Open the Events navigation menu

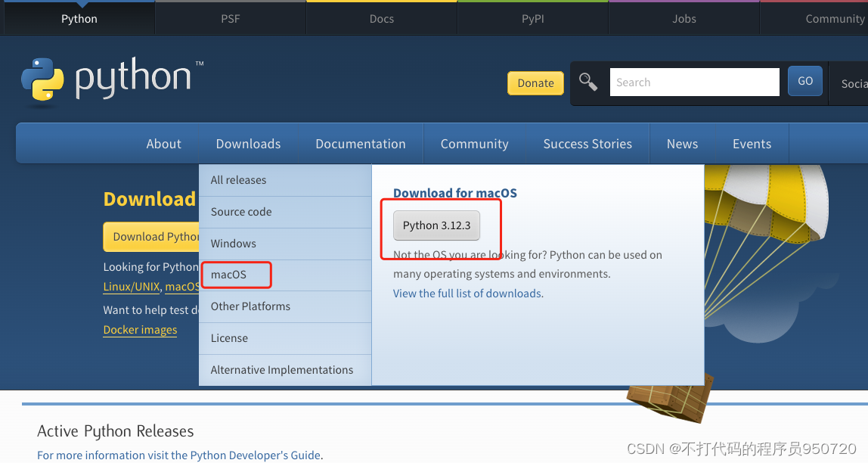point(752,144)
